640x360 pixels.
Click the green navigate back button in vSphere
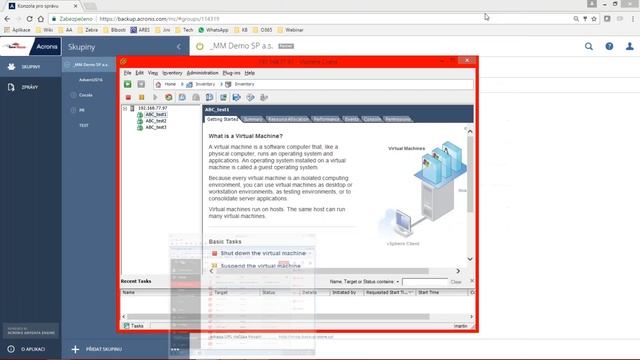coord(128,84)
